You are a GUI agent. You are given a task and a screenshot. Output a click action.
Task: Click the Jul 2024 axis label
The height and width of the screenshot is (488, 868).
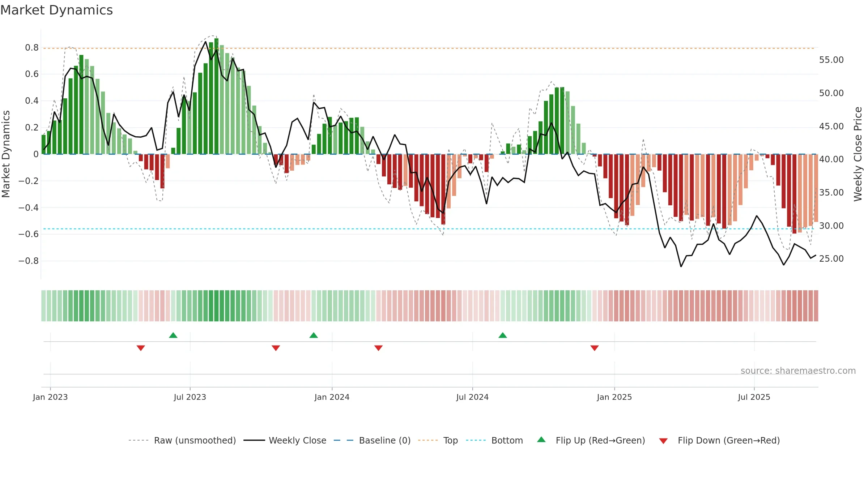472,397
